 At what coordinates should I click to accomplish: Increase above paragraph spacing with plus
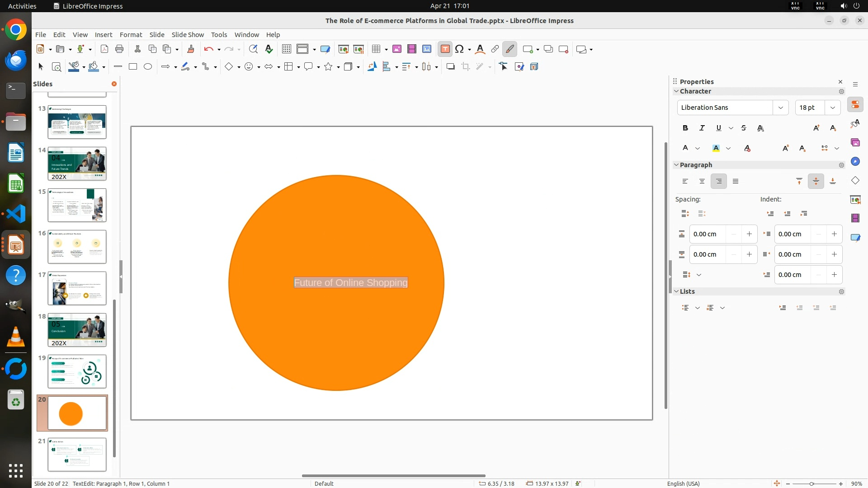(749, 234)
